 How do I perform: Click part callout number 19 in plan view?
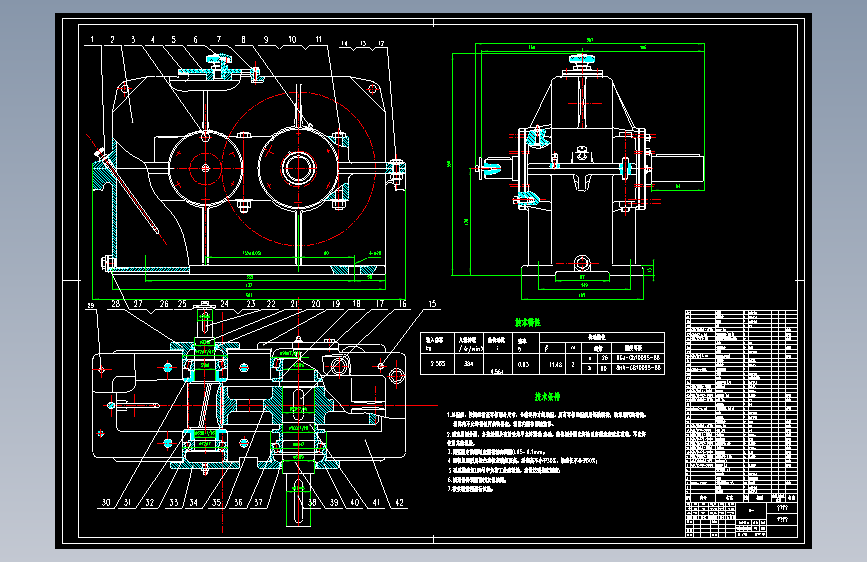tap(336, 304)
